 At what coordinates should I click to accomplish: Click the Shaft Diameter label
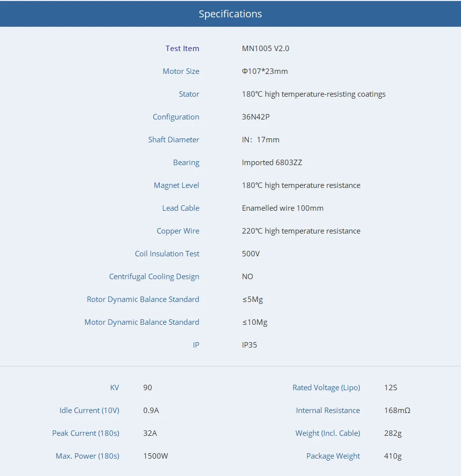coord(173,140)
